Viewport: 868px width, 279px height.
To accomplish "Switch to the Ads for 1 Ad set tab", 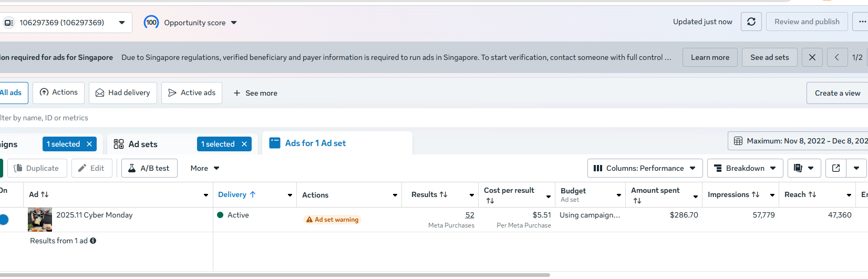I will click(315, 143).
